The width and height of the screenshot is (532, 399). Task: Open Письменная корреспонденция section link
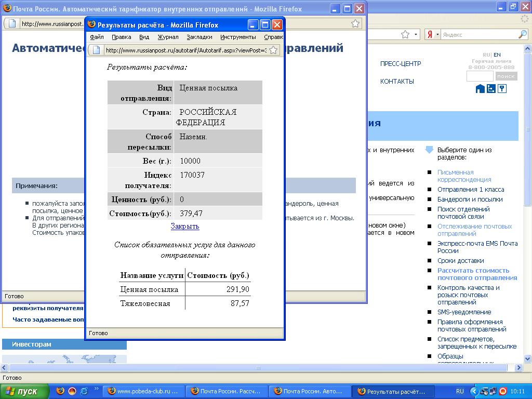pos(464,176)
